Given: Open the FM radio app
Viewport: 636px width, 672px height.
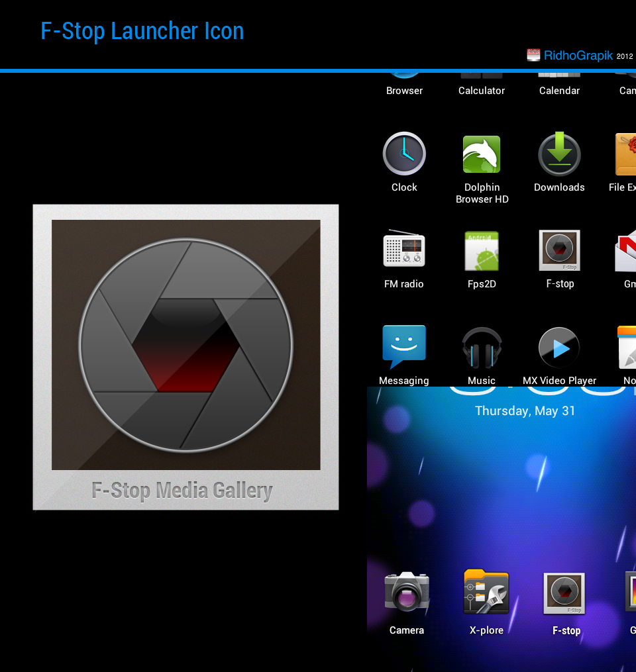Looking at the screenshot, I should [404, 251].
